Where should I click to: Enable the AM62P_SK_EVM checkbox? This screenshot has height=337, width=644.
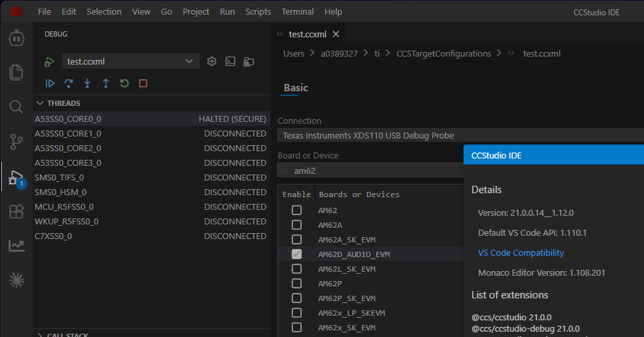click(296, 298)
